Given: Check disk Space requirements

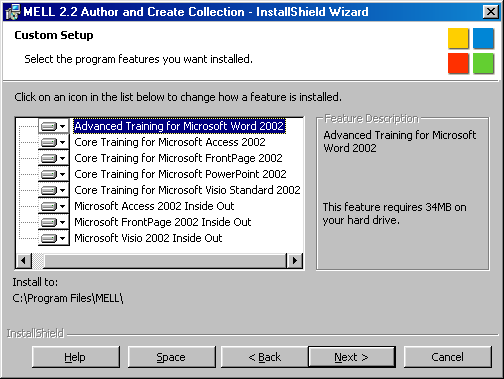Looking at the screenshot, I should pyautogui.click(x=171, y=357).
